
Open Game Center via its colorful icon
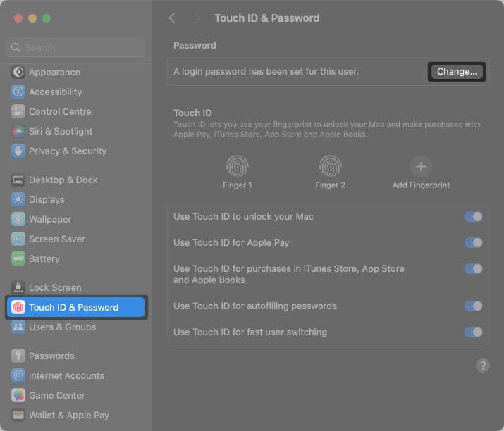coord(18,395)
